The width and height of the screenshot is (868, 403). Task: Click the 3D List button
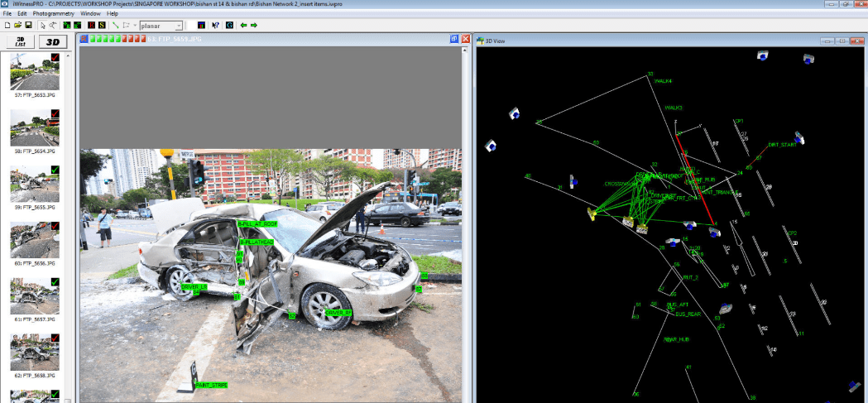click(20, 41)
